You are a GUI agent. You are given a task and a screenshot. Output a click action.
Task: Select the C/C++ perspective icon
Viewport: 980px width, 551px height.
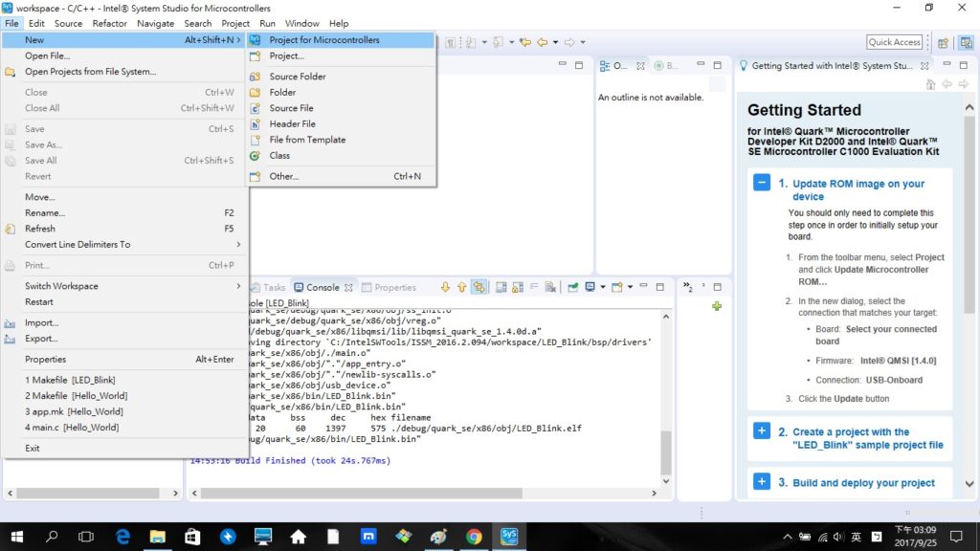pos(967,42)
